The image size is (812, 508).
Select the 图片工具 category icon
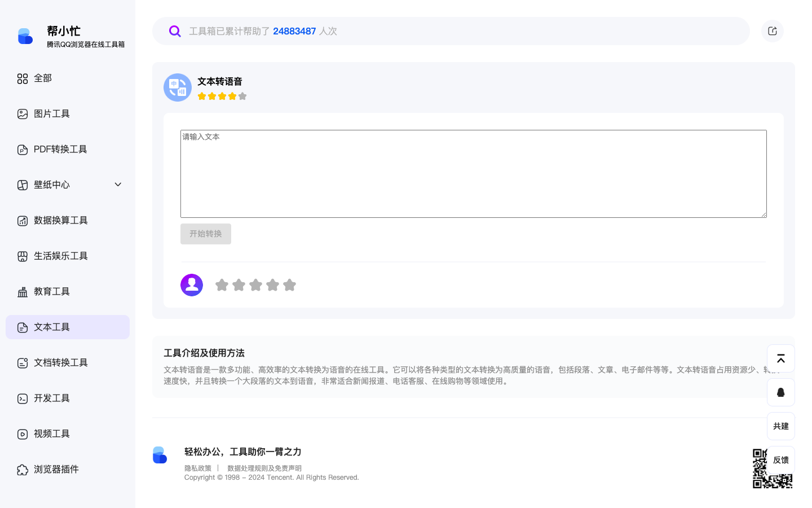(x=23, y=113)
